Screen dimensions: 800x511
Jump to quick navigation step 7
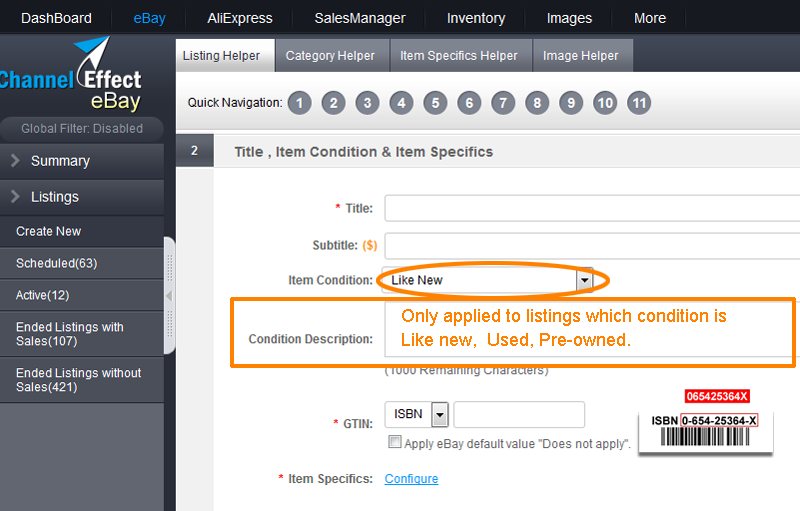503,103
